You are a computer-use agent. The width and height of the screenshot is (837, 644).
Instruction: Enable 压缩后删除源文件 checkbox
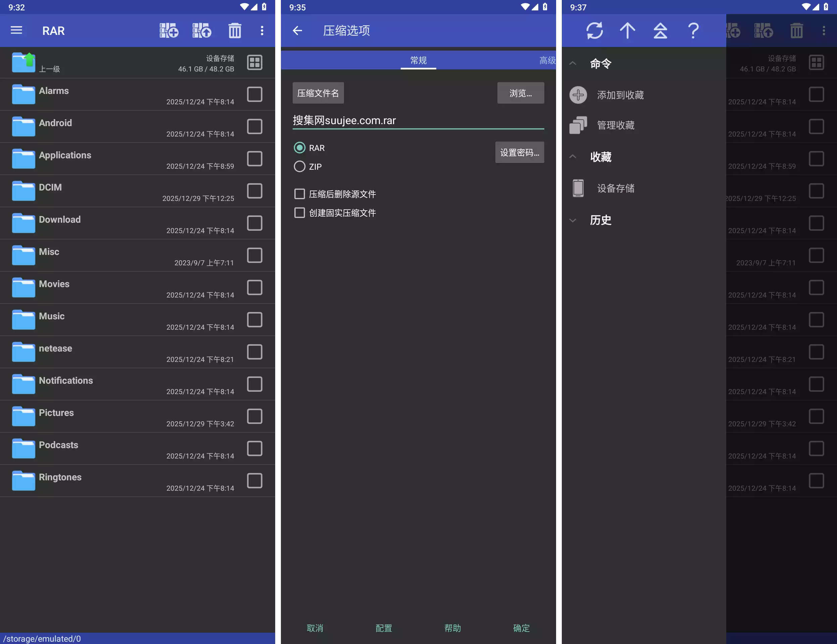[x=299, y=194]
